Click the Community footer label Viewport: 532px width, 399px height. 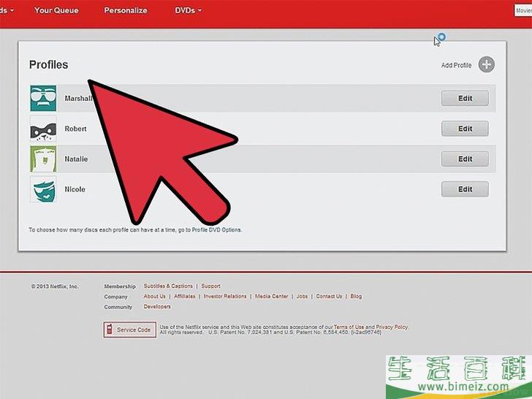(x=118, y=307)
